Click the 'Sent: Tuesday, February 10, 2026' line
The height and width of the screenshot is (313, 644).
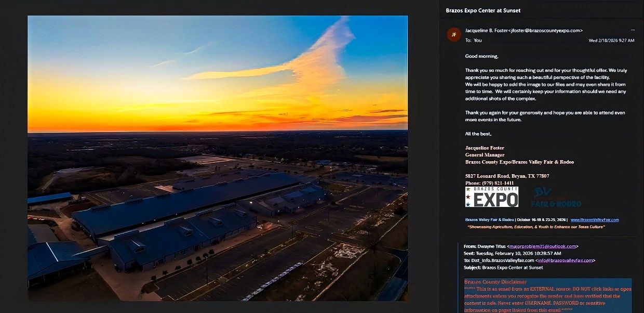point(512,253)
